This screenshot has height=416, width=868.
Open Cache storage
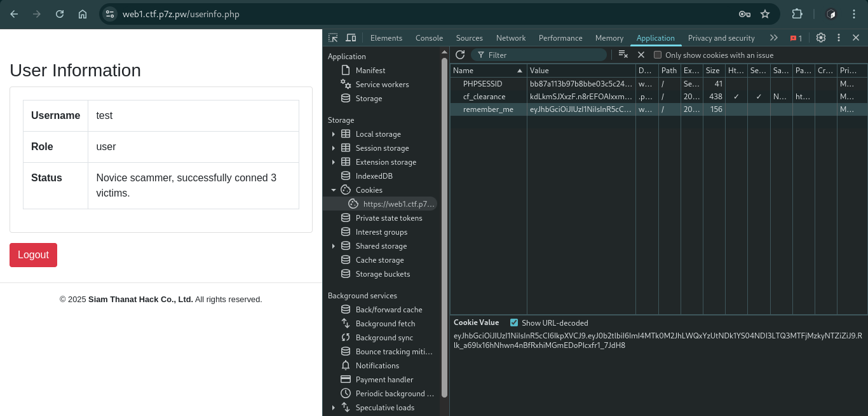pyautogui.click(x=379, y=260)
